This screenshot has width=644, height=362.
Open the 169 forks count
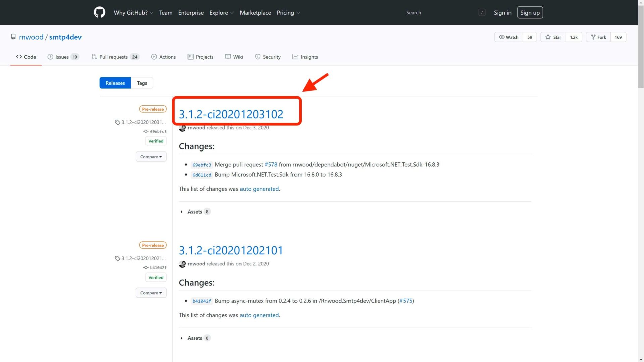[619, 37]
